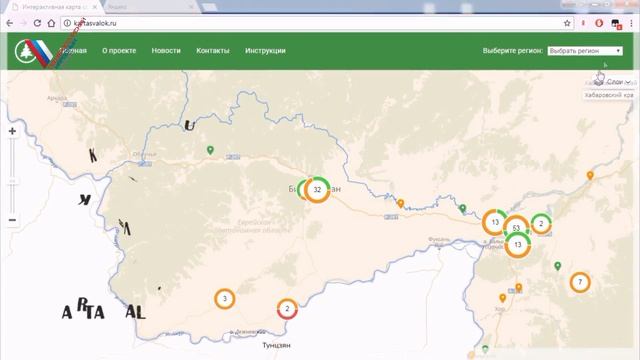Bookmark the page with the star icon
Viewport: 640px width, 360px height.
(x=567, y=23)
